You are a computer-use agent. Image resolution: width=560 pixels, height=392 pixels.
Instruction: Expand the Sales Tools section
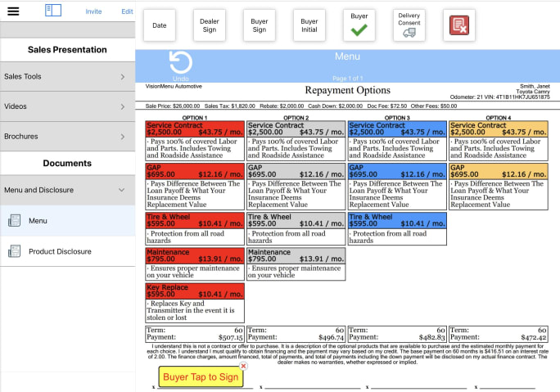pyautogui.click(x=67, y=76)
